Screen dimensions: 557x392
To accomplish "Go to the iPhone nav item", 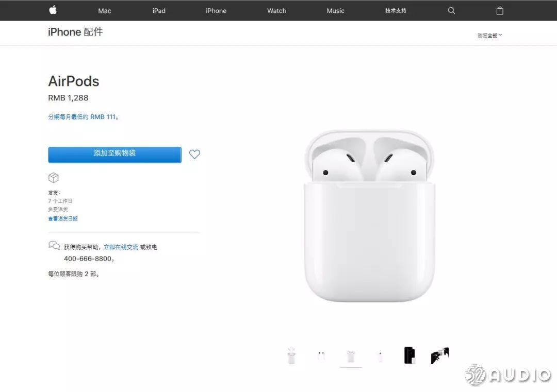I will [216, 11].
